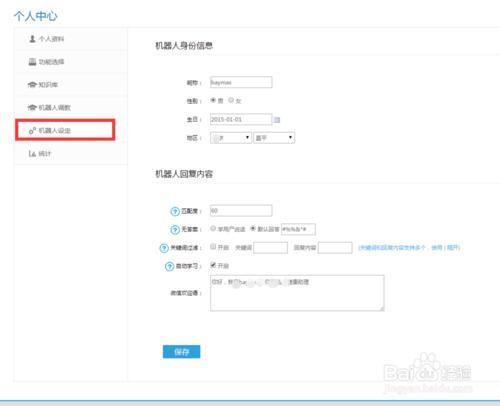The image size is (500, 406).
Task: Click the 匹配度 matching degree input field
Action: [x=241, y=211]
